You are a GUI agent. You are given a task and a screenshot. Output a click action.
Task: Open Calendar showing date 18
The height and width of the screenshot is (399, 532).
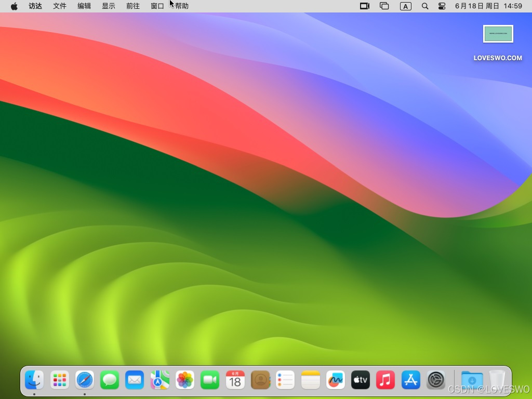(x=235, y=380)
